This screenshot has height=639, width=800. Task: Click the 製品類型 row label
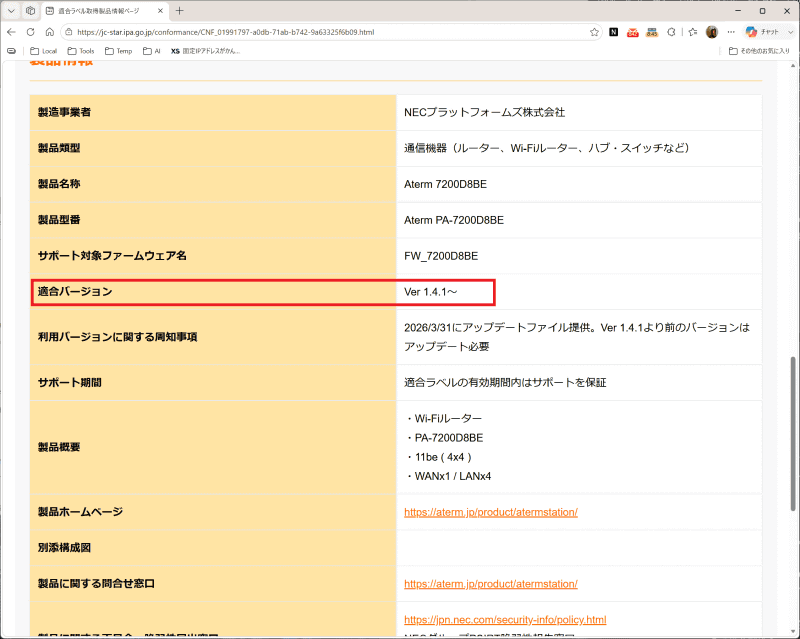(x=59, y=148)
